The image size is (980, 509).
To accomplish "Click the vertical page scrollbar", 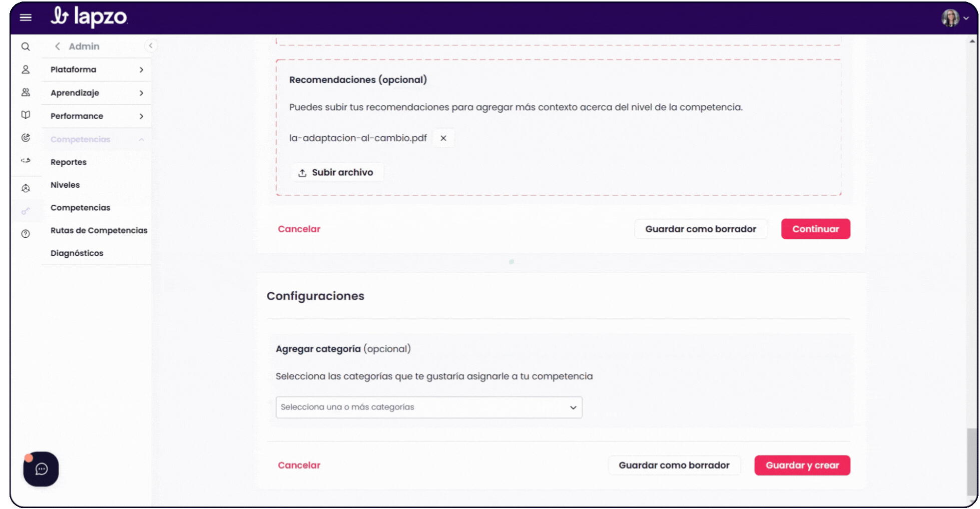I will point(972,460).
